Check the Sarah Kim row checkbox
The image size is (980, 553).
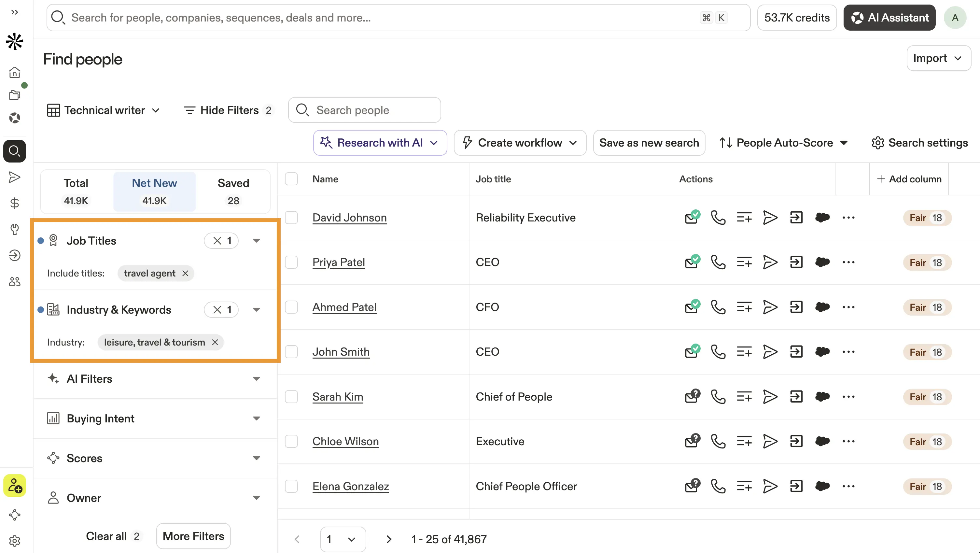click(x=291, y=397)
